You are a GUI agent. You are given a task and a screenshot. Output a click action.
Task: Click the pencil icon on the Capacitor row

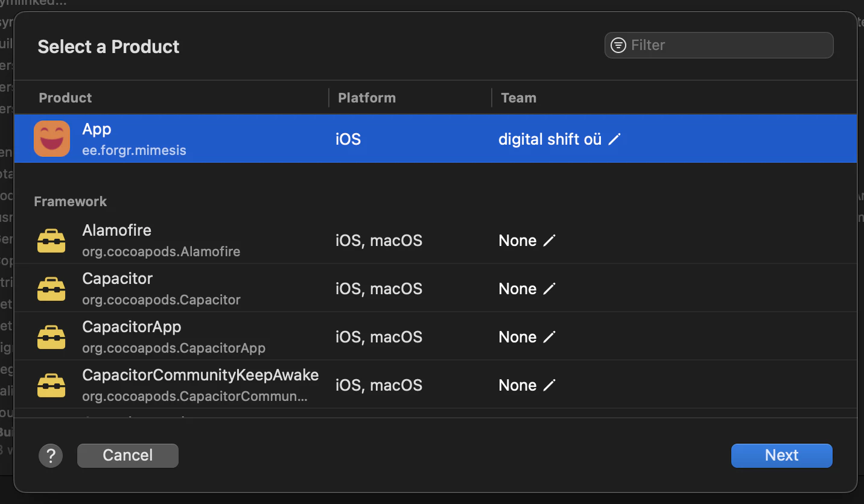[550, 288]
